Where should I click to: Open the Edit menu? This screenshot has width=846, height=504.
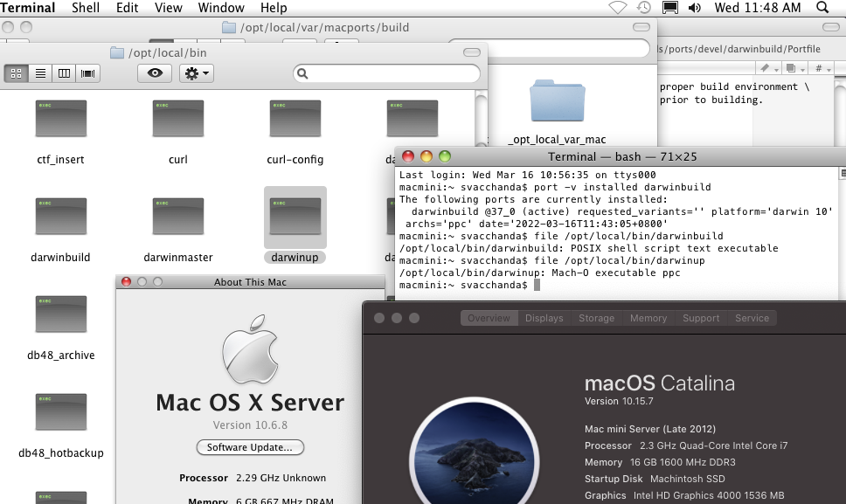[x=128, y=8]
